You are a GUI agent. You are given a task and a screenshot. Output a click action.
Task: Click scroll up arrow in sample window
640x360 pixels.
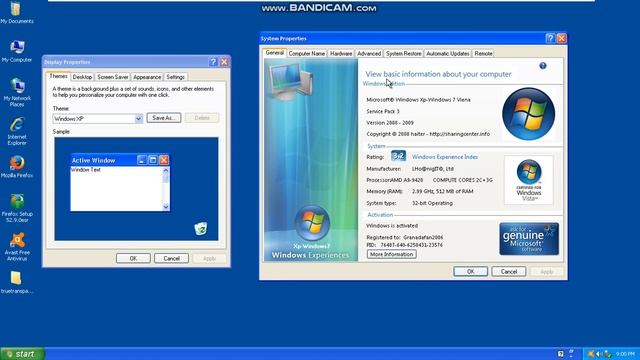pos(166,170)
